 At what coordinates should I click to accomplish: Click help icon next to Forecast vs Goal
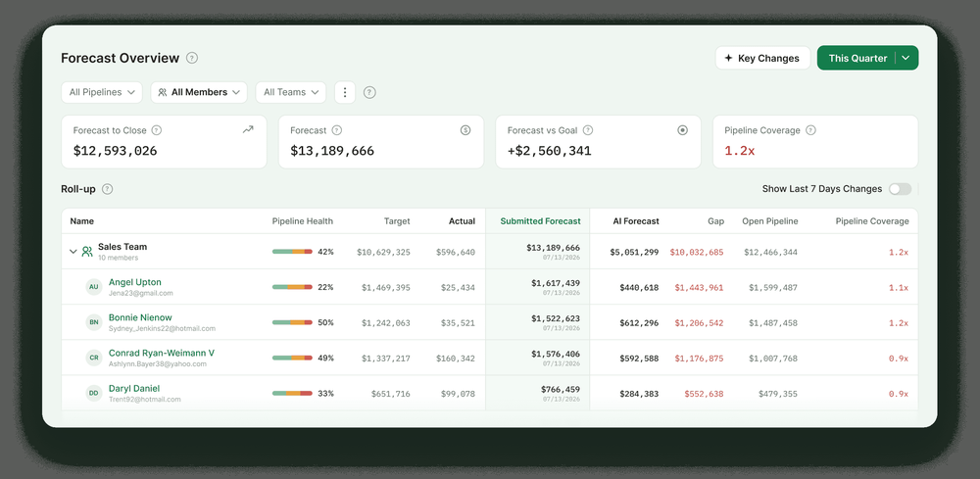[587, 130]
